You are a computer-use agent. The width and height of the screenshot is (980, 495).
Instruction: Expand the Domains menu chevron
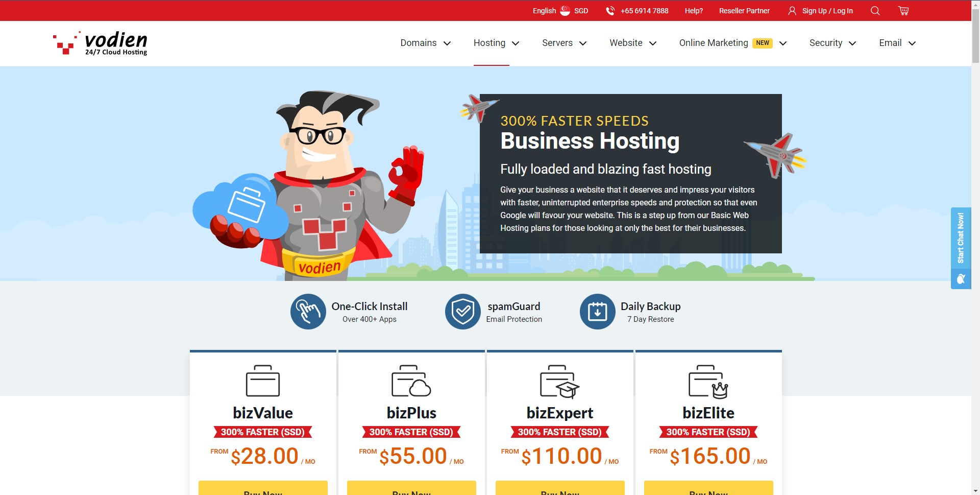[447, 43]
